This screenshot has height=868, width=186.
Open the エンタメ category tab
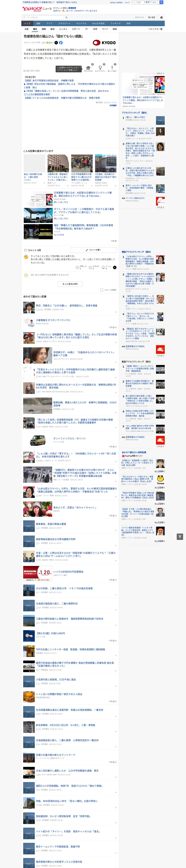63,29
